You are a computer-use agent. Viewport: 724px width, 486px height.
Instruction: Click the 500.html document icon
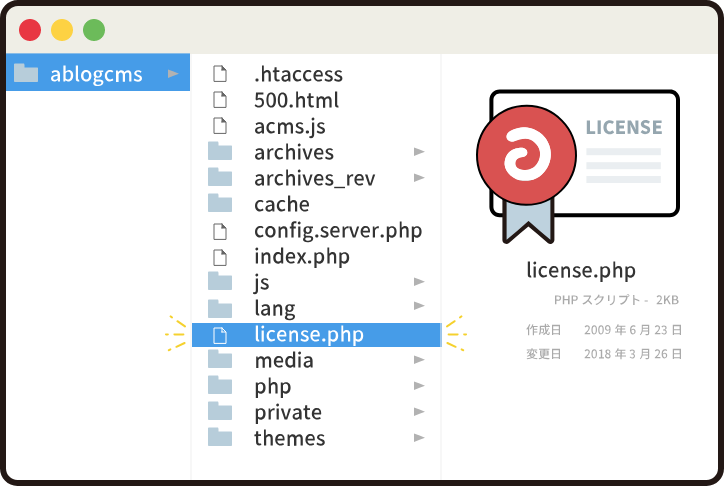click(x=220, y=100)
